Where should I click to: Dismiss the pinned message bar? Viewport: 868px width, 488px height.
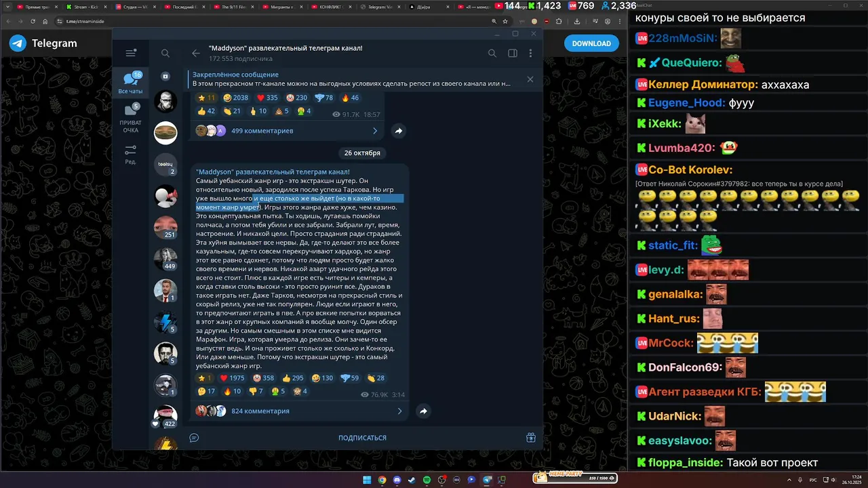(530, 79)
